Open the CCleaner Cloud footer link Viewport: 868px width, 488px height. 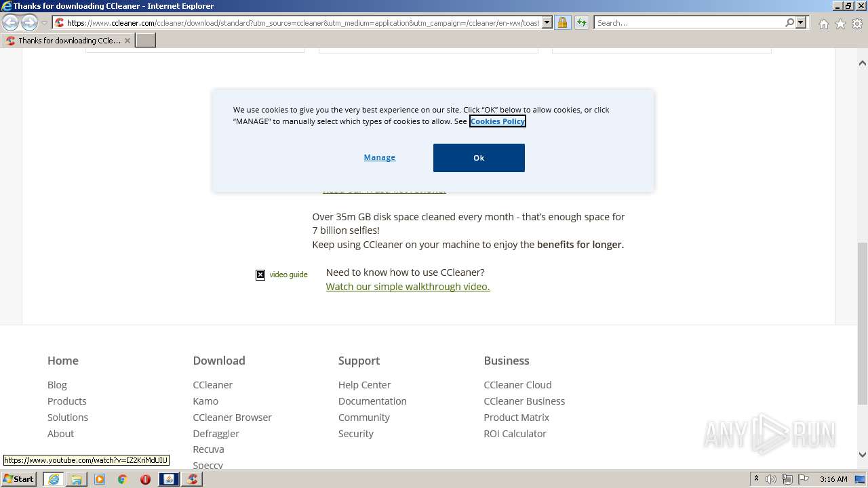517,385
